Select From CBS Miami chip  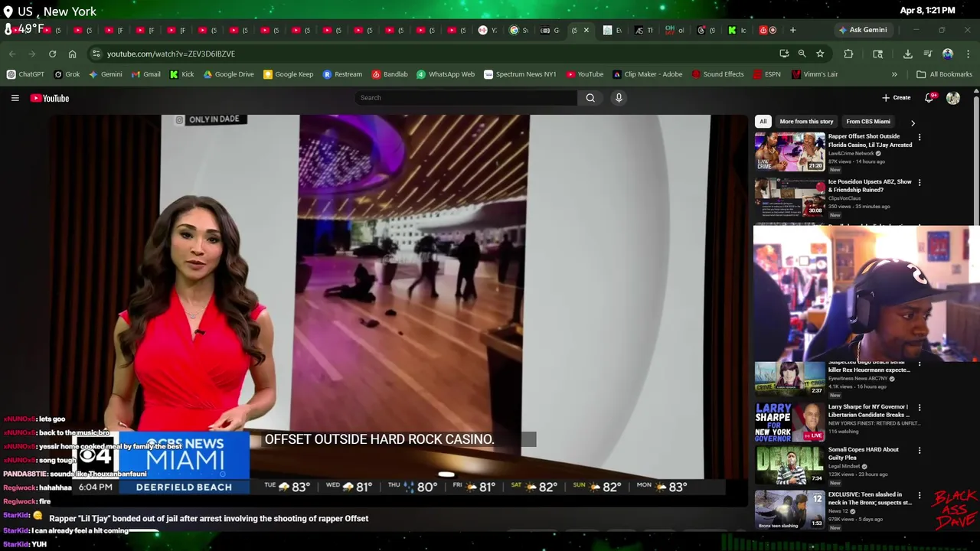[868, 122]
